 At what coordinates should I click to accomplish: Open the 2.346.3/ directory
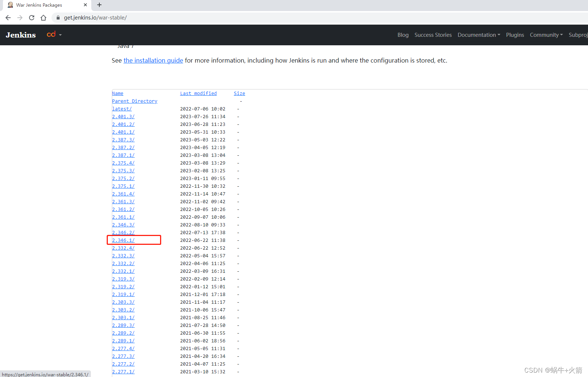pos(123,225)
